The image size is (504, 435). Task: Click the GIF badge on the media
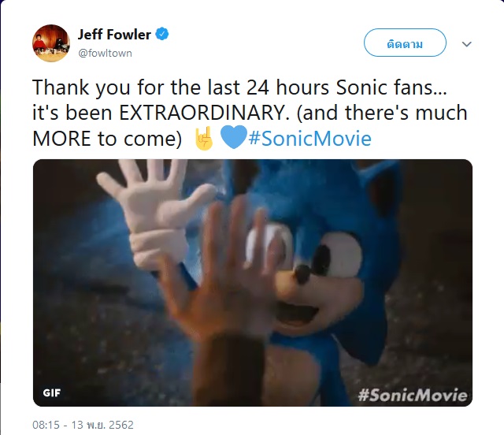(x=53, y=392)
